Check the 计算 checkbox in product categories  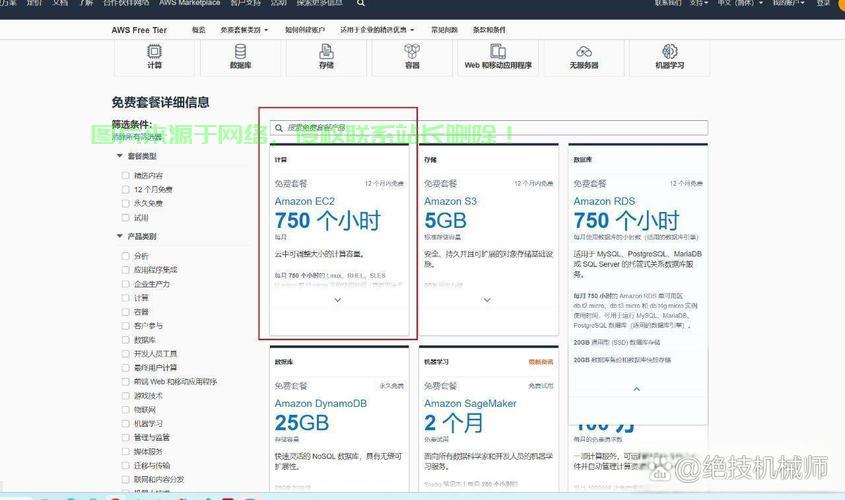[126, 297]
